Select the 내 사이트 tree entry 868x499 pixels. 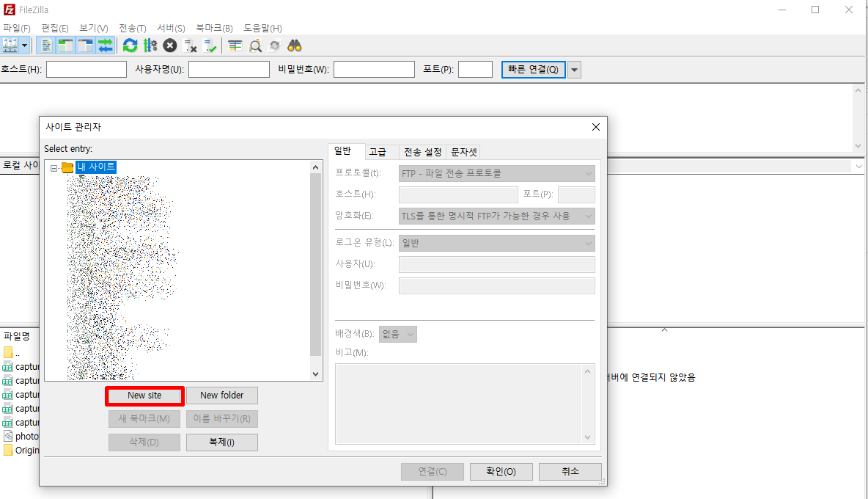(96, 167)
